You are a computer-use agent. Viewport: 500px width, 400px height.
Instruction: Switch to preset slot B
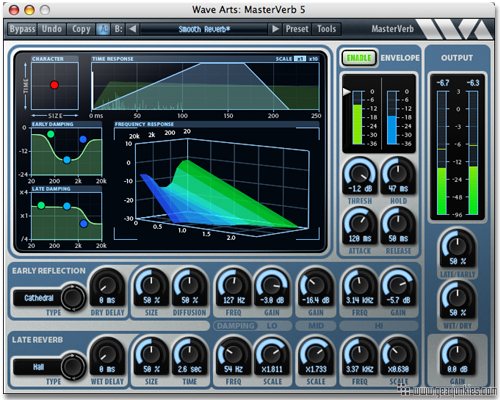[x=118, y=29]
